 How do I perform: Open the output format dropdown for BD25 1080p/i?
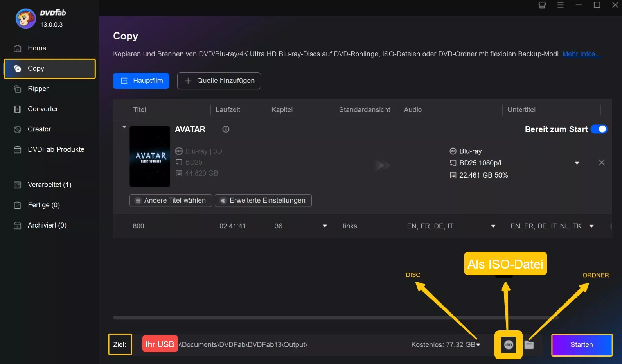577,163
